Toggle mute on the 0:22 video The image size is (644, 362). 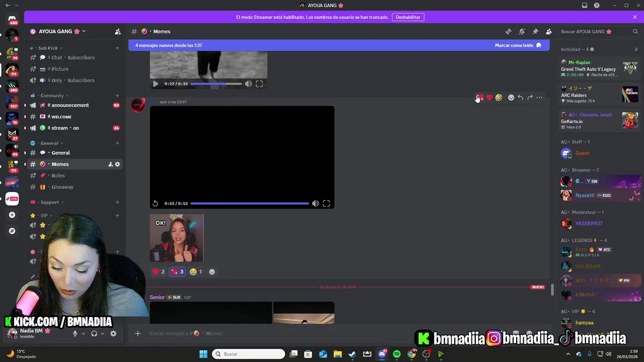pyautogui.click(x=248, y=84)
